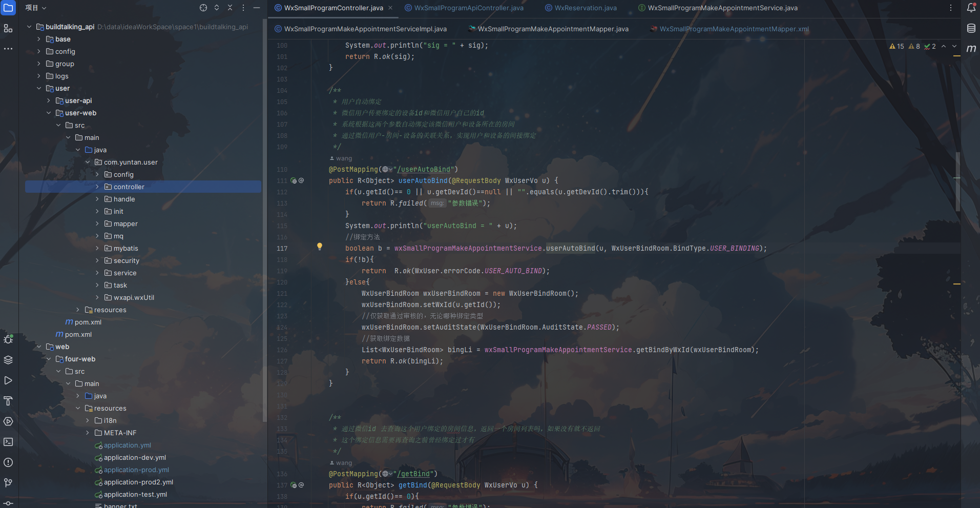This screenshot has height=508, width=980.
Task: Click typo count 2 indicator
Action: pos(930,46)
